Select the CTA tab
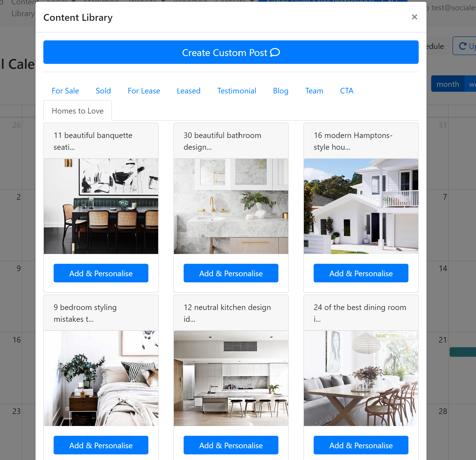This screenshot has height=460, width=476. [346, 91]
